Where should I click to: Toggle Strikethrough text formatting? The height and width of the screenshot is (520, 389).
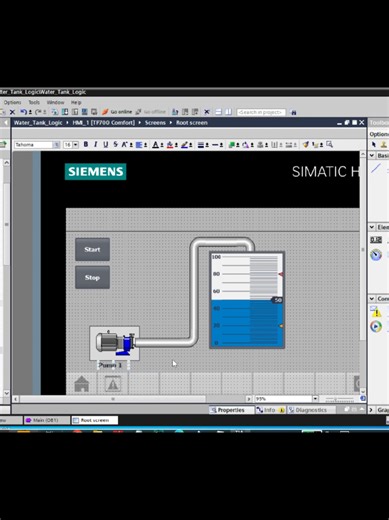click(x=115, y=144)
